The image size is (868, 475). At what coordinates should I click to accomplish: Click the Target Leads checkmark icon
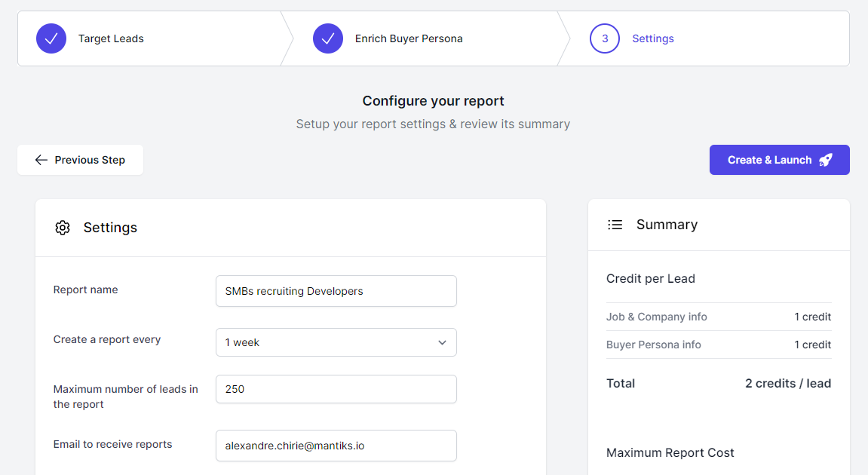click(51, 38)
